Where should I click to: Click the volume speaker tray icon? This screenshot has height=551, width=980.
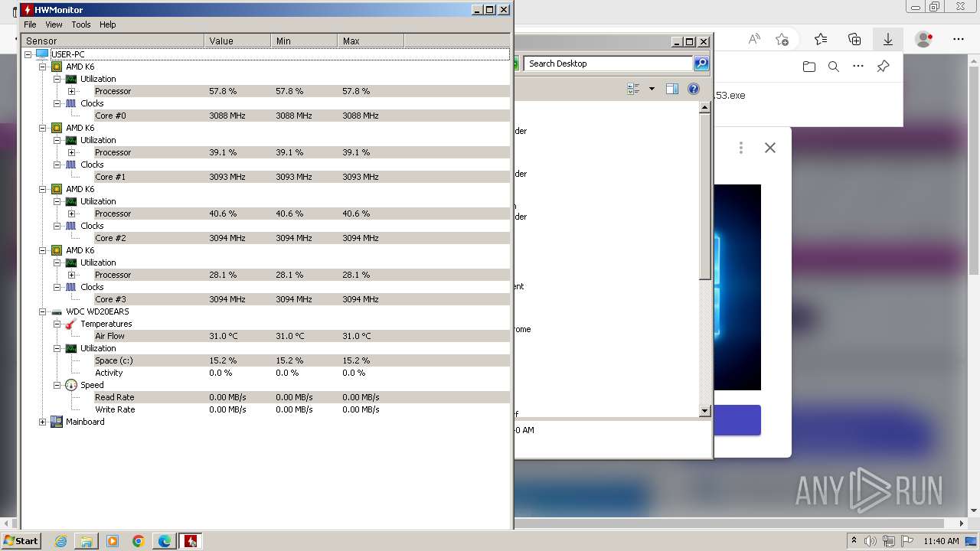click(871, 541)
